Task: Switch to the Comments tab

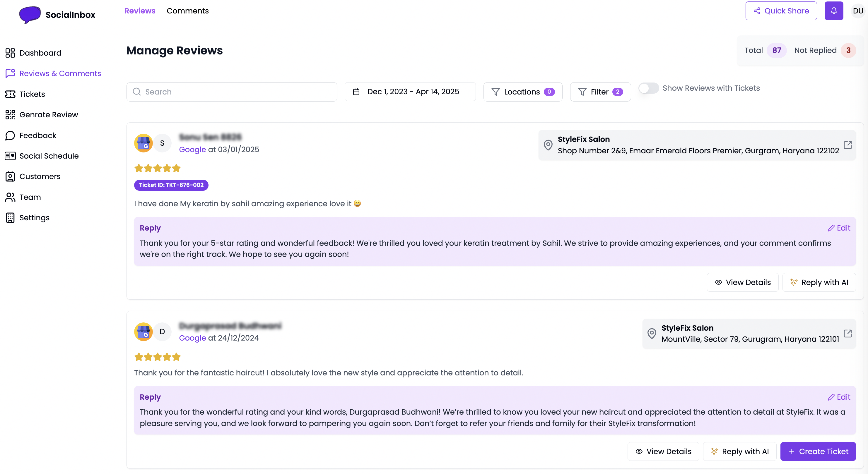Action: coord(187,11)
